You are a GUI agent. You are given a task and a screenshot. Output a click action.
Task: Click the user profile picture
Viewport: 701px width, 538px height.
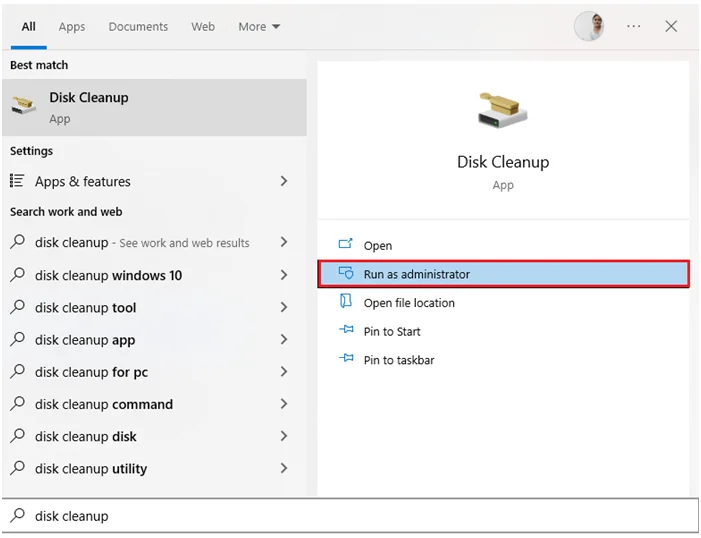(589, 26)
